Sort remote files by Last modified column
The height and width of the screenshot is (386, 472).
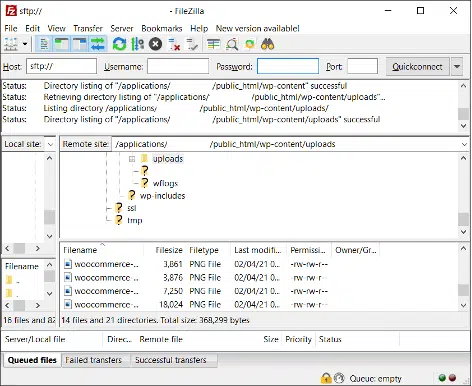point(258,250)
